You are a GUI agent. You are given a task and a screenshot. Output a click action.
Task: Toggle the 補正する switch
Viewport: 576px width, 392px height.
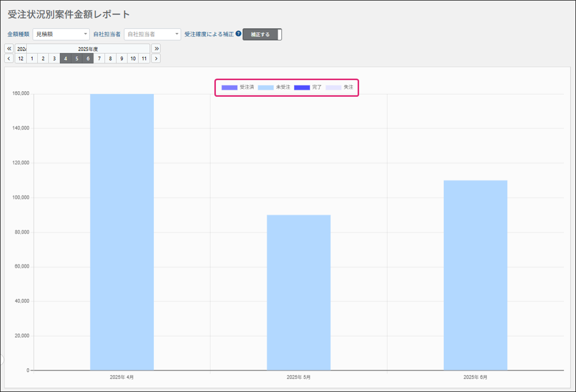click(262, 34)
